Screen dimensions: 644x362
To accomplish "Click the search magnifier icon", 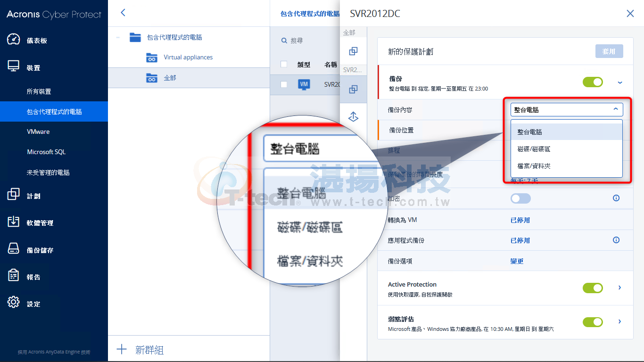I will [x=284, y=41].
